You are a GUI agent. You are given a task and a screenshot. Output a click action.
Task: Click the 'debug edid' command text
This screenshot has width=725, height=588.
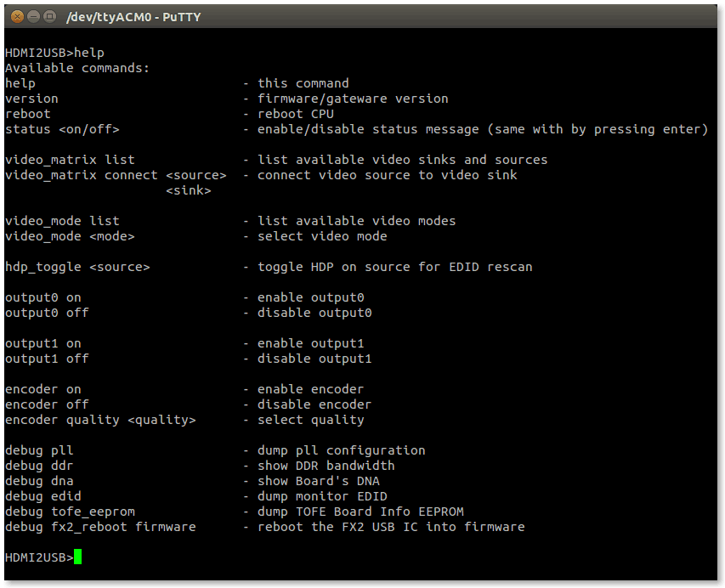point(43,496)
